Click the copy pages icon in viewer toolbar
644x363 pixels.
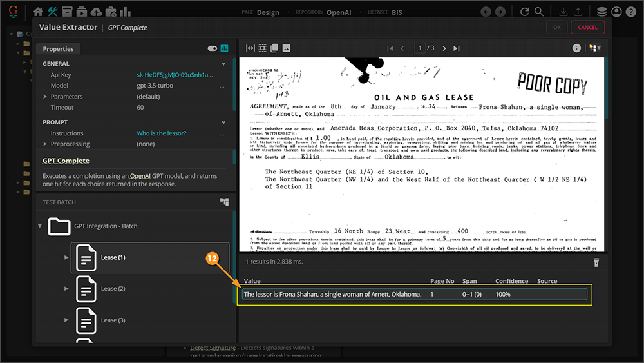pos(274,48)
